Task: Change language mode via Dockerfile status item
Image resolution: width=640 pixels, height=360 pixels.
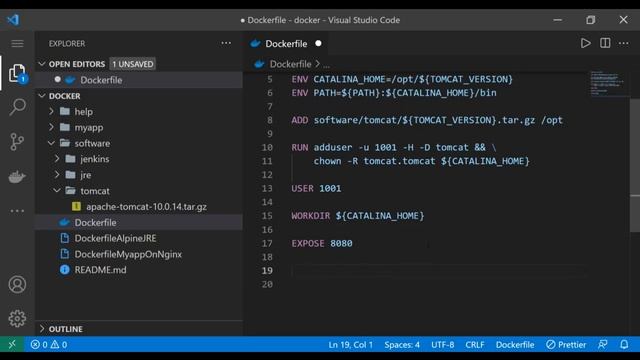Action: coord(515,344)
